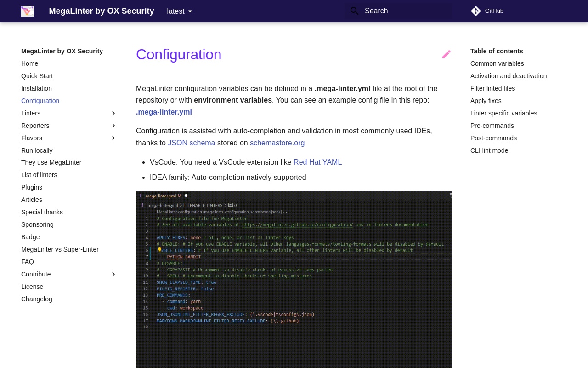Viewport: 588px width, 368px height.
Task: Click the pencil edit page icon
Action: 446,54
